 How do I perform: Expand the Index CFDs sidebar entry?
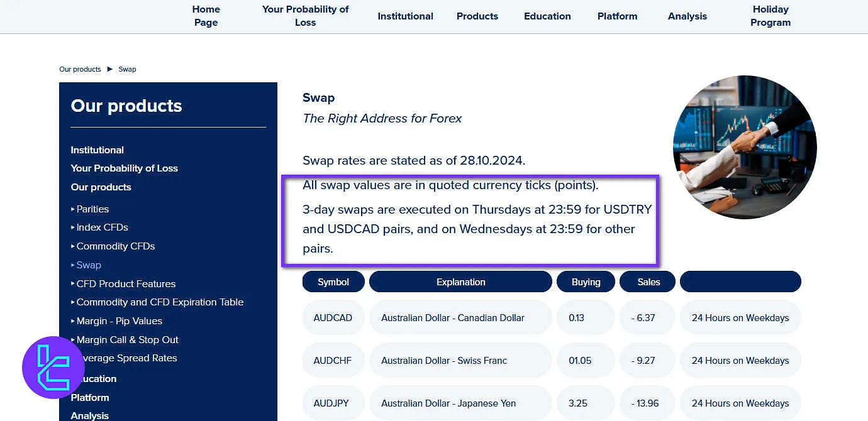[102, 227]
